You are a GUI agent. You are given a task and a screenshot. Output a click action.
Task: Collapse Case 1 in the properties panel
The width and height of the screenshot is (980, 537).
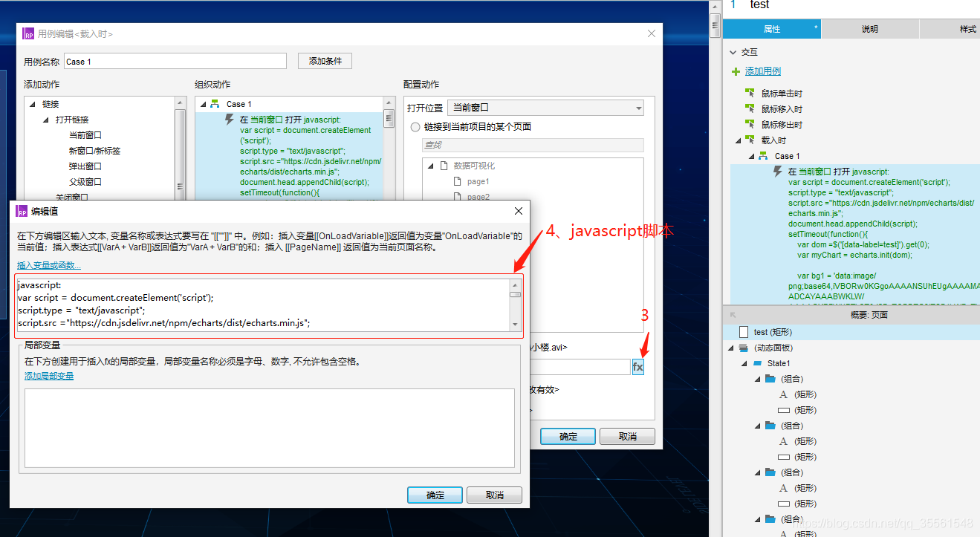(751, 156)
